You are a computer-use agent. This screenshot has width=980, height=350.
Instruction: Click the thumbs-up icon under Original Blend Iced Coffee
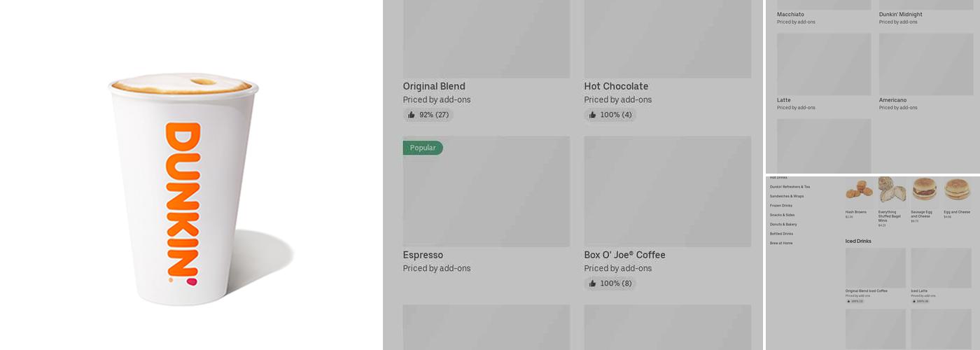pos(848,301)
